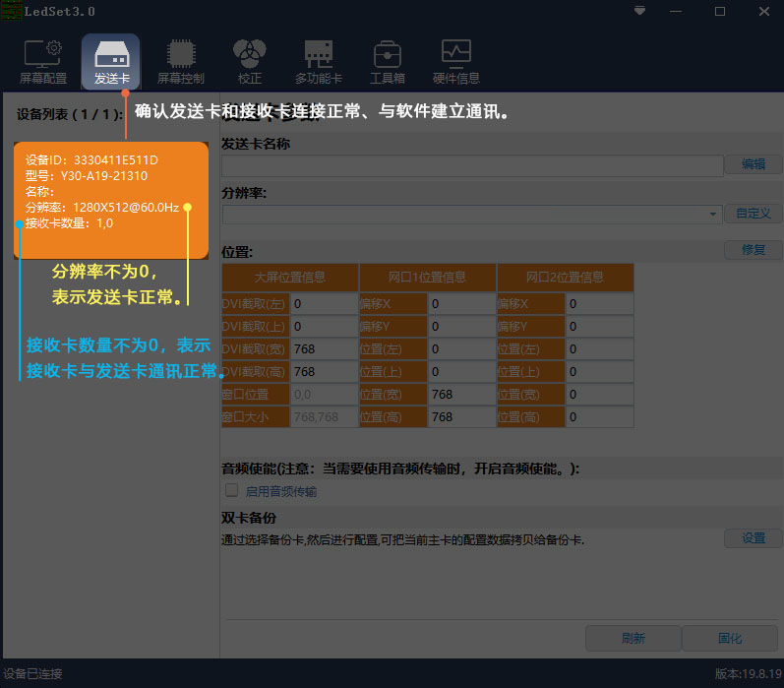Close the LedSet3.0 window
This screenshot has width=784, height=688.
(764, 11)
